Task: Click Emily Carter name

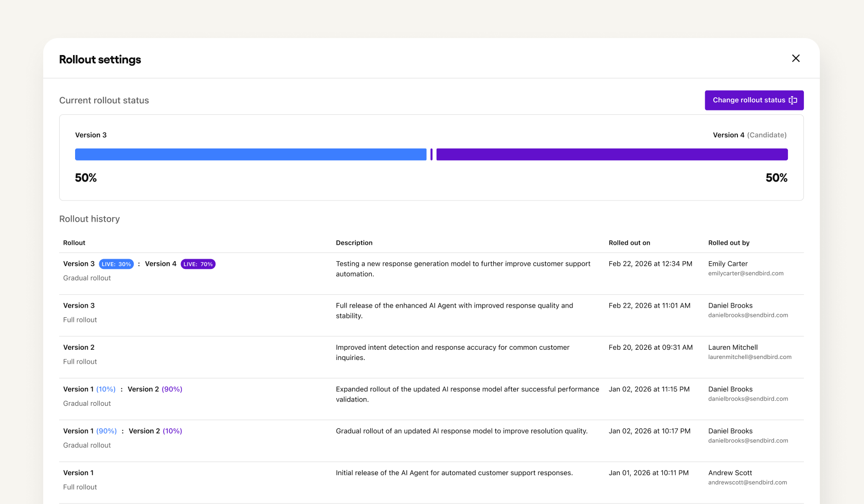Action: [x=728, y=264]
